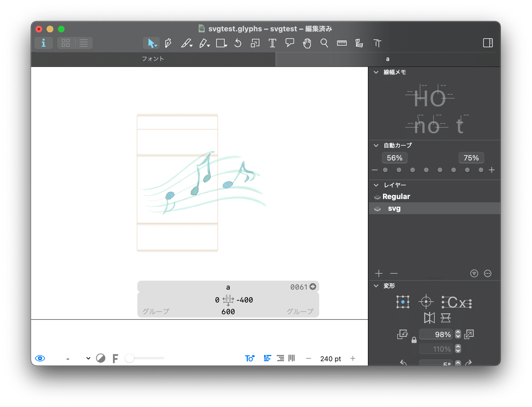The height and width of the screenshot is (407, 532).
Task: Rotate clockwise using the right arrow
Action: pyautogui.click(x=468, y=363)
